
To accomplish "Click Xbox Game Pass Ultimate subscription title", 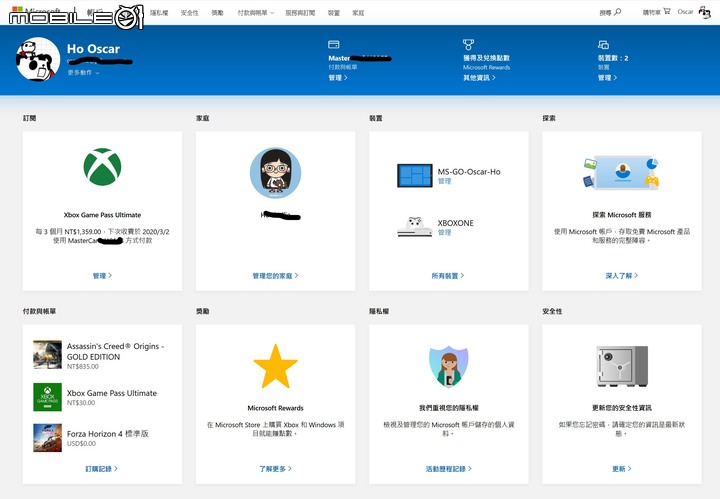I will [102, 215].
